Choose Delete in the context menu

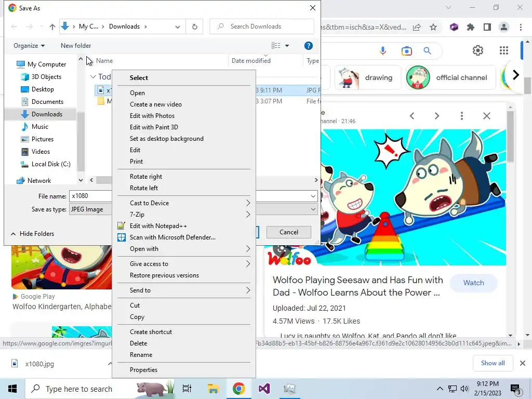pyautogui.click(x=183, y=343)
